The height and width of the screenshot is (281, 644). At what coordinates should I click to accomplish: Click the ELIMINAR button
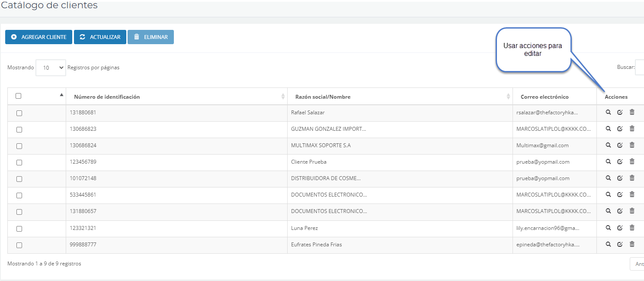point(151,37)
